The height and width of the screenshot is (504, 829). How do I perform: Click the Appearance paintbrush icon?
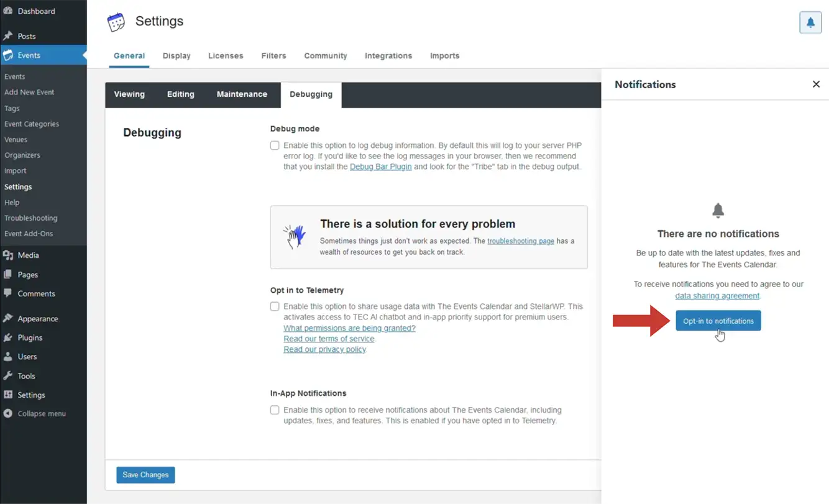pos(8,318)
